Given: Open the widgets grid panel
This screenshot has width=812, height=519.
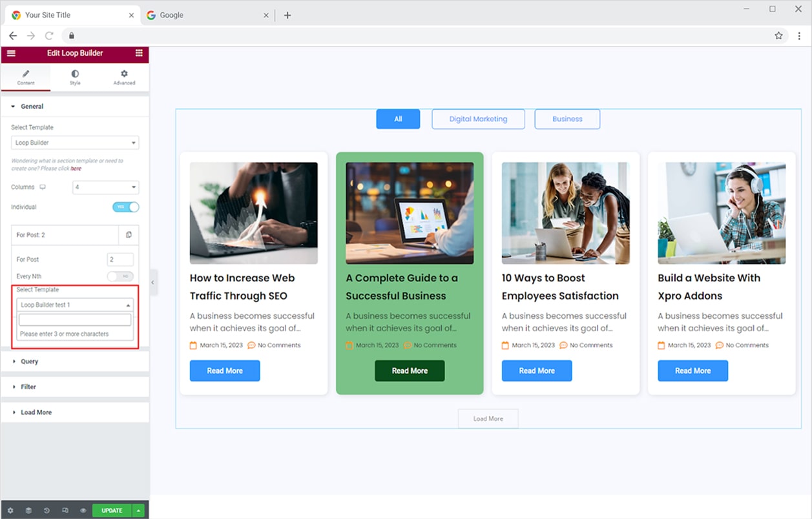Looking at the screenshot, I should point(139,53).
